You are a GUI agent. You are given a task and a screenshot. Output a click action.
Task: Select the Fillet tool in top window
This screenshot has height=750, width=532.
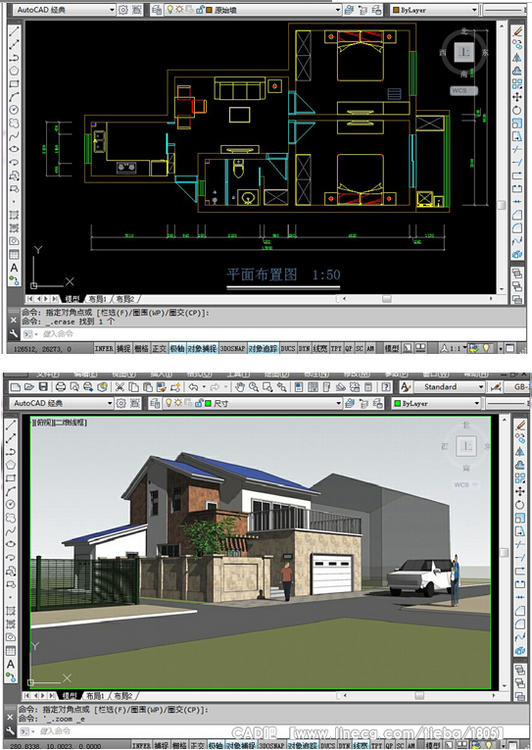point(517,228)
